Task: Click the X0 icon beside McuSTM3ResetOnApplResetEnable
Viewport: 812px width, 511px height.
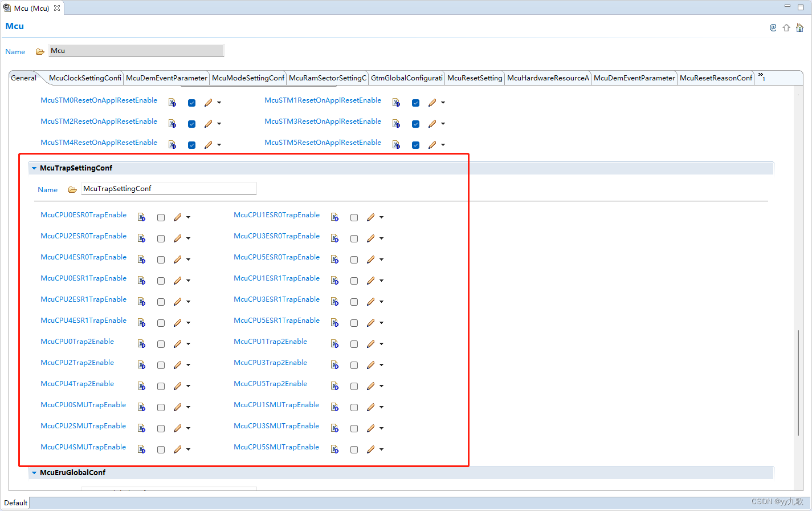Action: tap(396, 124)
